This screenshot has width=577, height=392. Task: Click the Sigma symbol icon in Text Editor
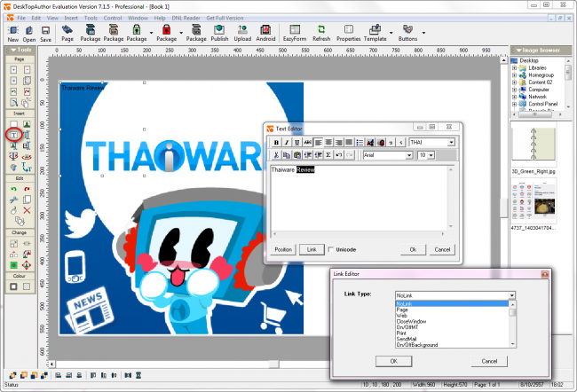click(x=328, y=155)
